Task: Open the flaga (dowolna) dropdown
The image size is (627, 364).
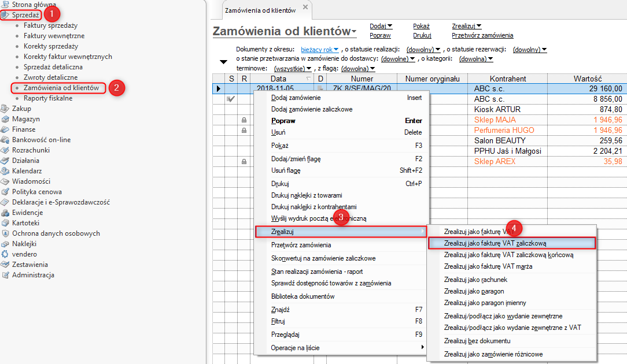Action: [x=358, y=69]
